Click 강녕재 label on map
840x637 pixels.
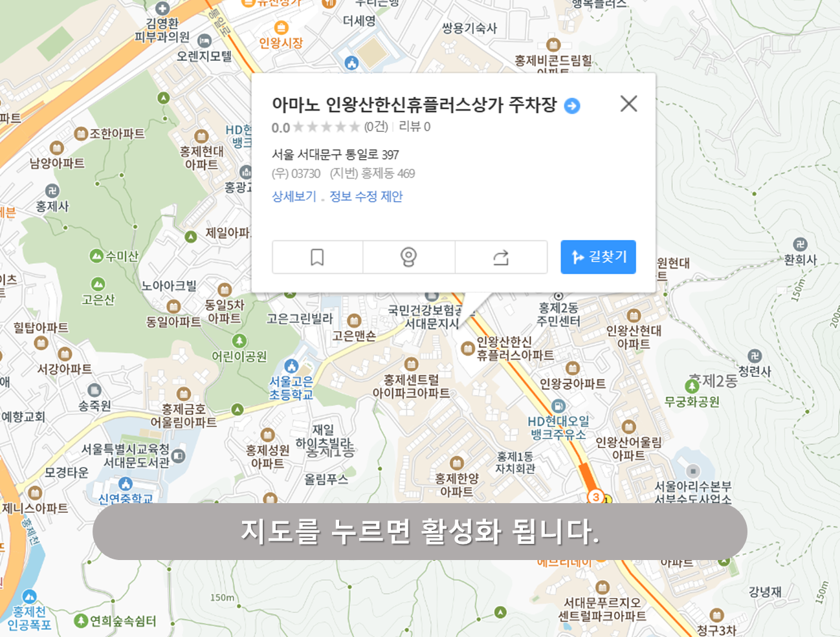pyautogui.click(x=765, y=592)
